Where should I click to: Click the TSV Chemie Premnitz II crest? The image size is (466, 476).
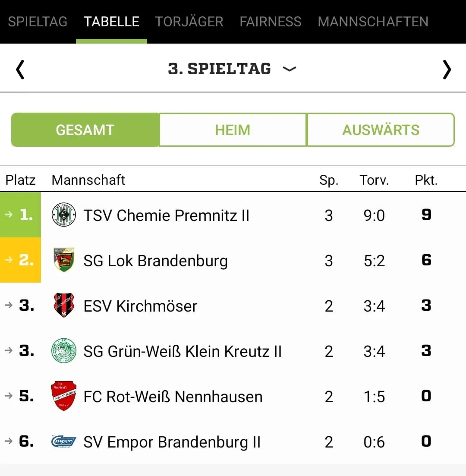click(x=64, y=215)
